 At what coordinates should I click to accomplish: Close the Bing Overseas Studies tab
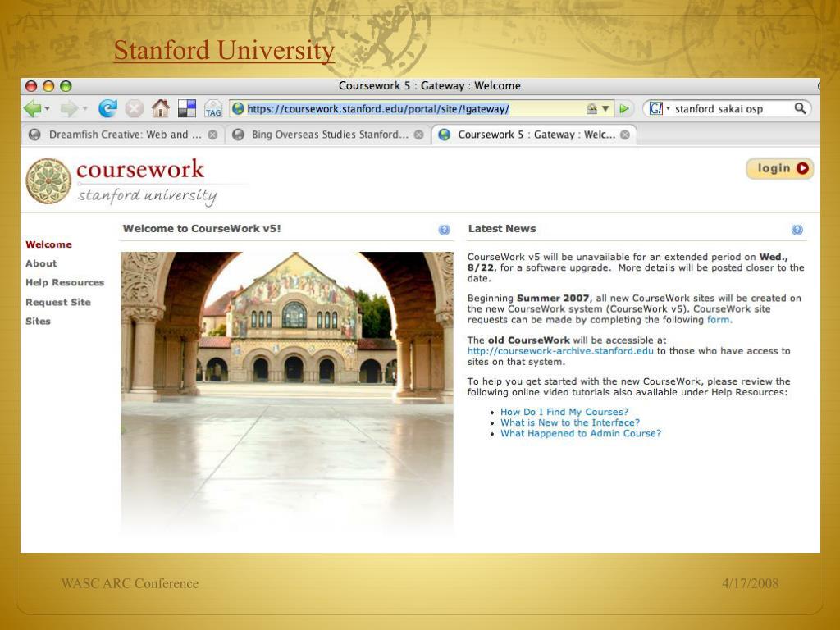pos(419,135)
